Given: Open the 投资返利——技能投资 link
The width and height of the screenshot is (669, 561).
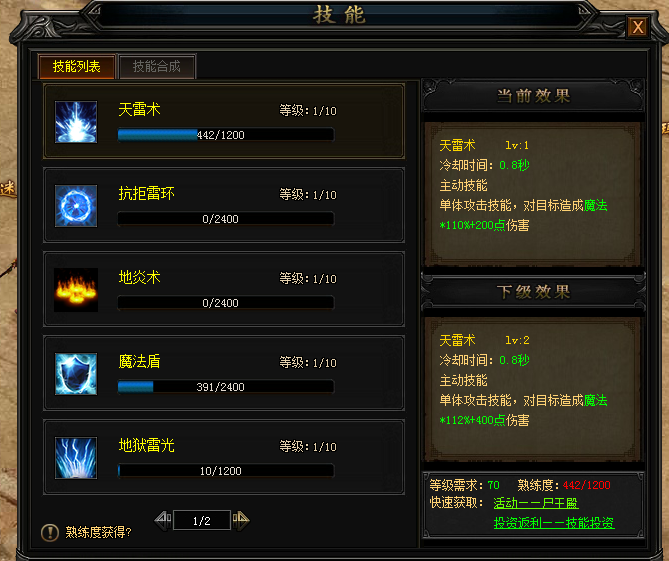Looking at the screenshot, I should 554,523.
